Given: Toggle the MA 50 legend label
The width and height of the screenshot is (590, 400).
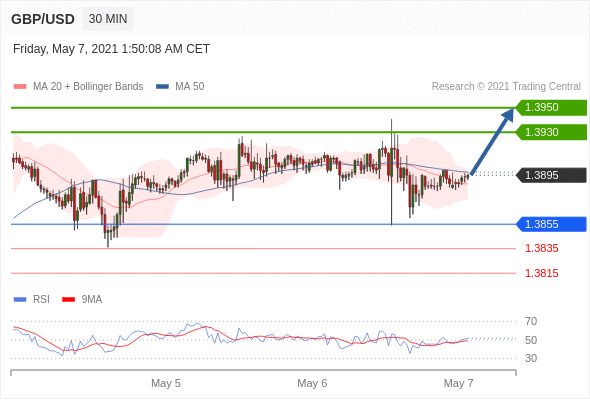Looking at the screenshot, I should click(190, 87).
